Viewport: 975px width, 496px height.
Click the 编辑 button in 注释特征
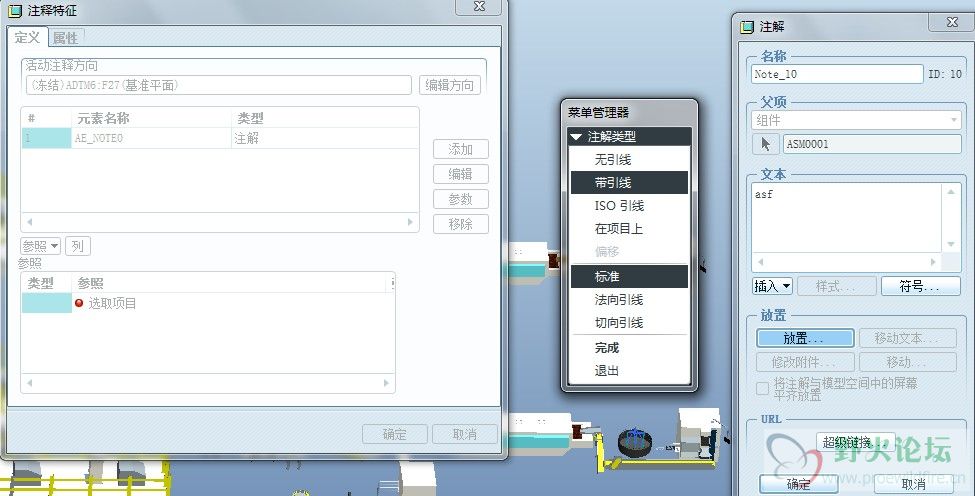(461, 174)
